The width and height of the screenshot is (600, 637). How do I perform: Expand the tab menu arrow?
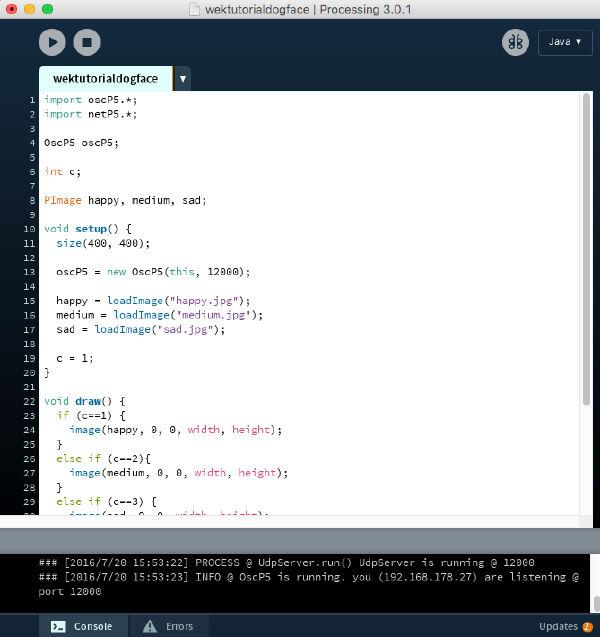(182, 79)
